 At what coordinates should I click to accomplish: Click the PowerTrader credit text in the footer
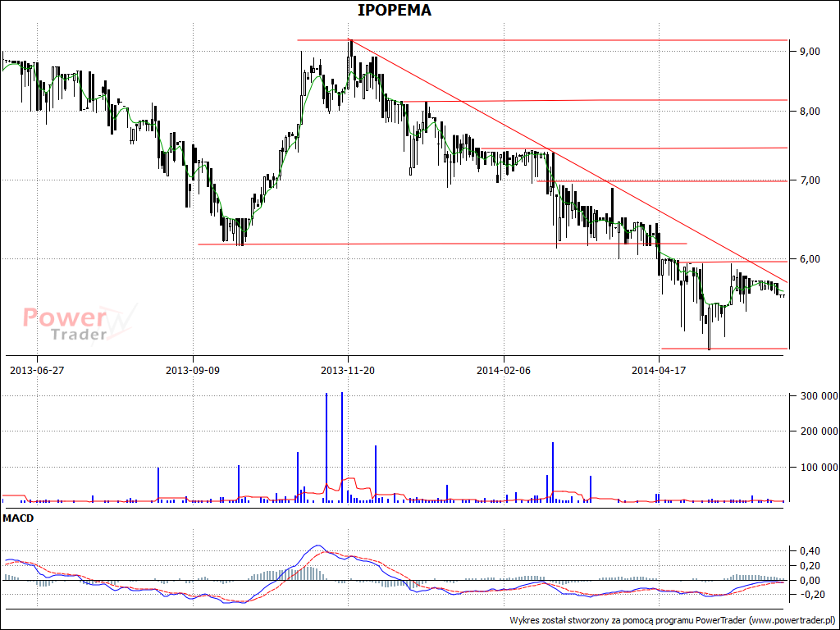click(x=673, y=620)
